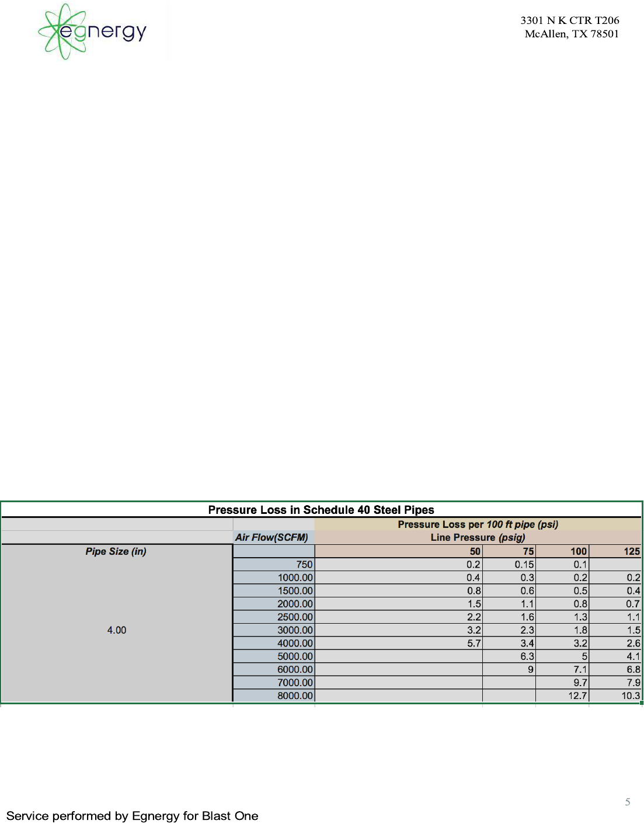Click the 'Line Pressure (psig)' header
644x824 pixels.
tap(478, 537)
